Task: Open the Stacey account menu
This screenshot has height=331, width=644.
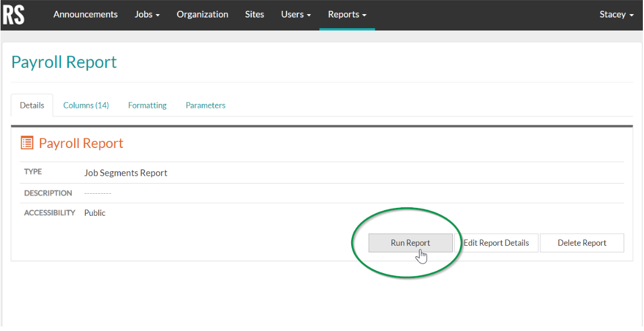Action: [616, 15]
